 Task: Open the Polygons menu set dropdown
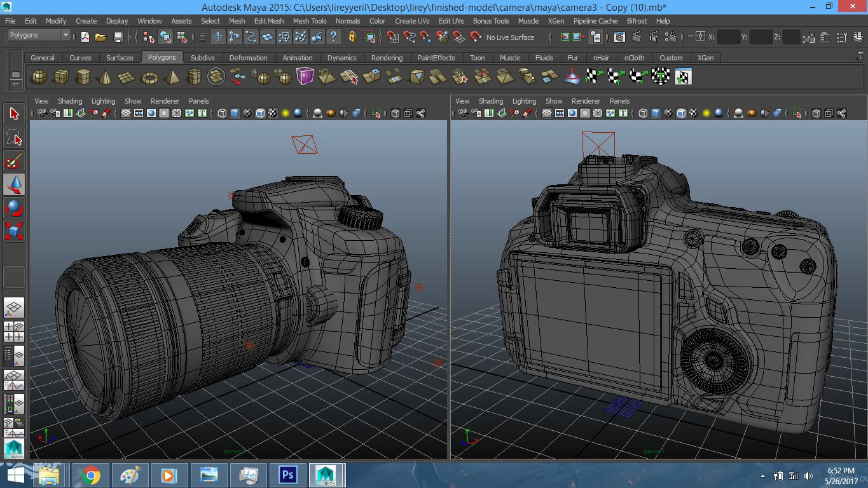39,36
